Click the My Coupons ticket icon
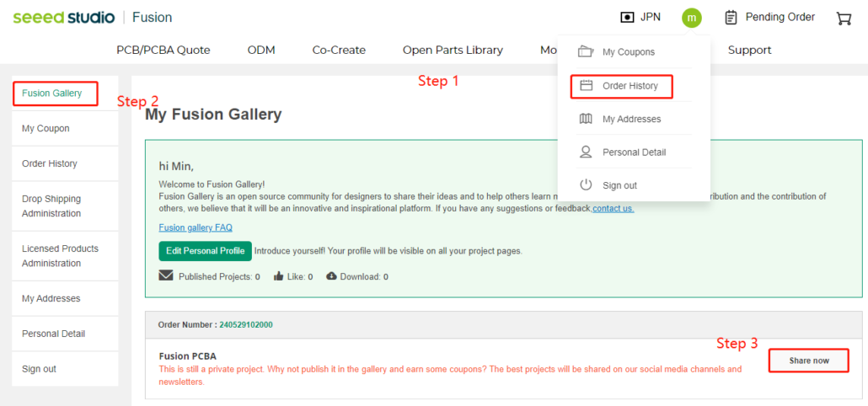The width and height of the screenshot is (868, 406). [586, 52]
